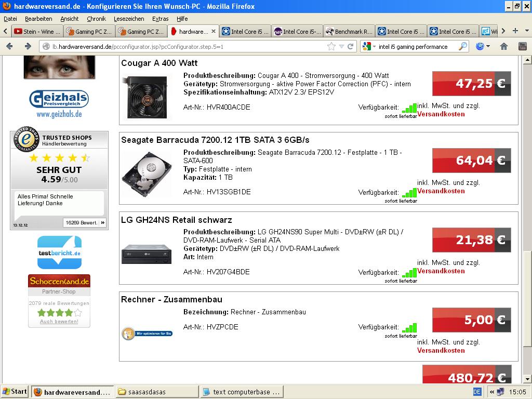Click the system tray network icon
Image resolution: width=532 pixels, height=399 pixels.
tap(500, 392)
